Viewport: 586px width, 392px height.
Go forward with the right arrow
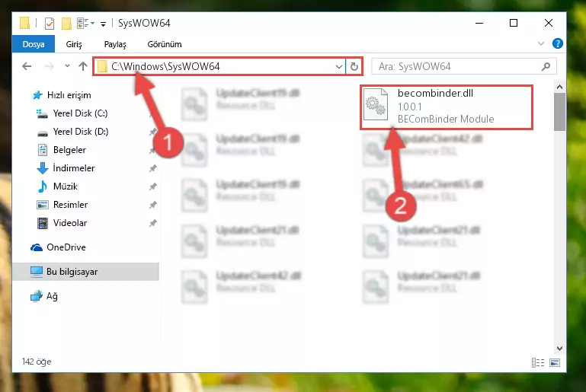49,66
